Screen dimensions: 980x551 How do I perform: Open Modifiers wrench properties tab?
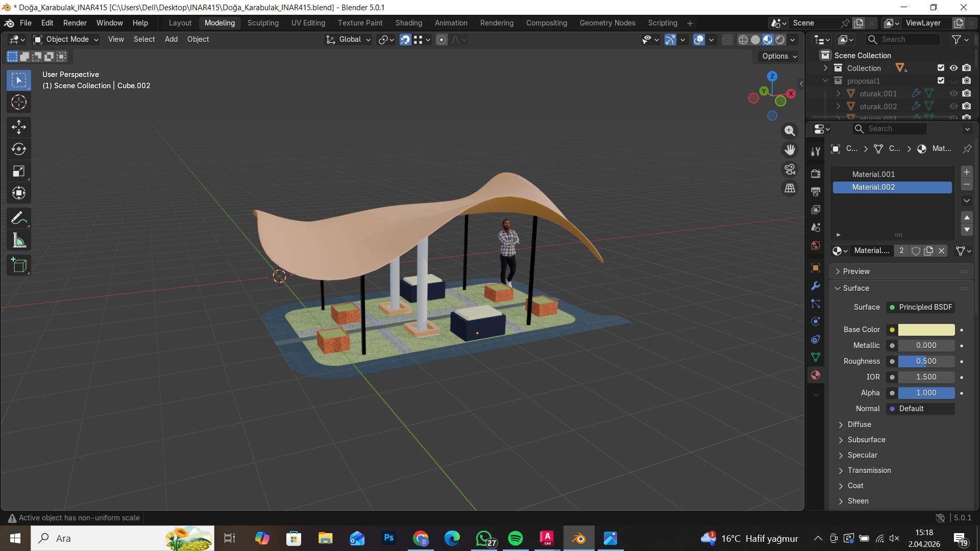point(816,286)
